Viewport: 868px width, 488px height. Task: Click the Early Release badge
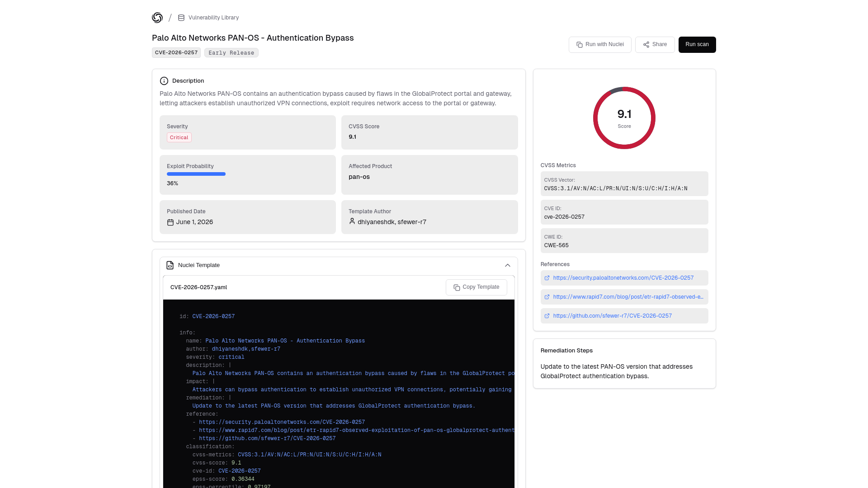pyautogui.click(x=231, y=53)
